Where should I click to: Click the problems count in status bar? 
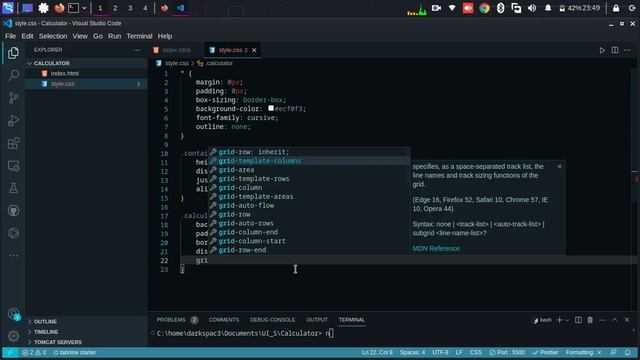(x=34, y=352)
